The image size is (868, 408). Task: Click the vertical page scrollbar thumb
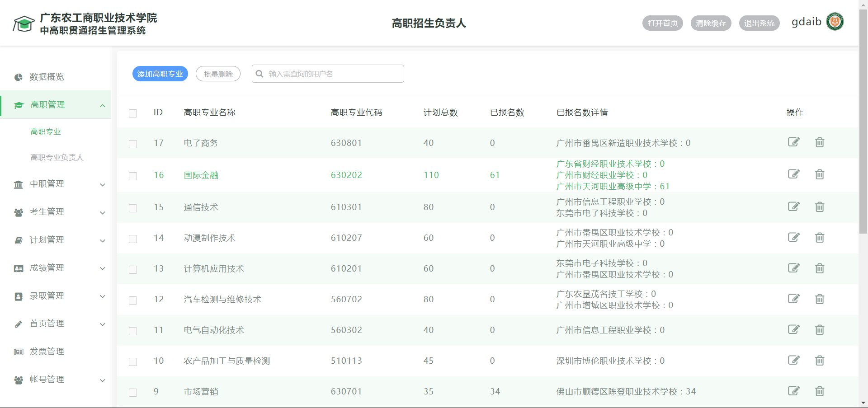point(863,121)
